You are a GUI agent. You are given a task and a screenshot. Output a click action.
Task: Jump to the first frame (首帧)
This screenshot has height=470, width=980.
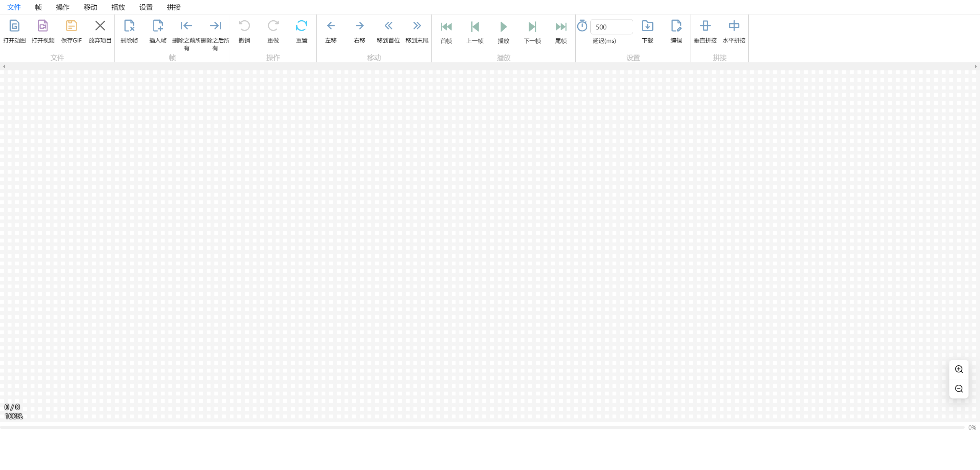[446, 27]
